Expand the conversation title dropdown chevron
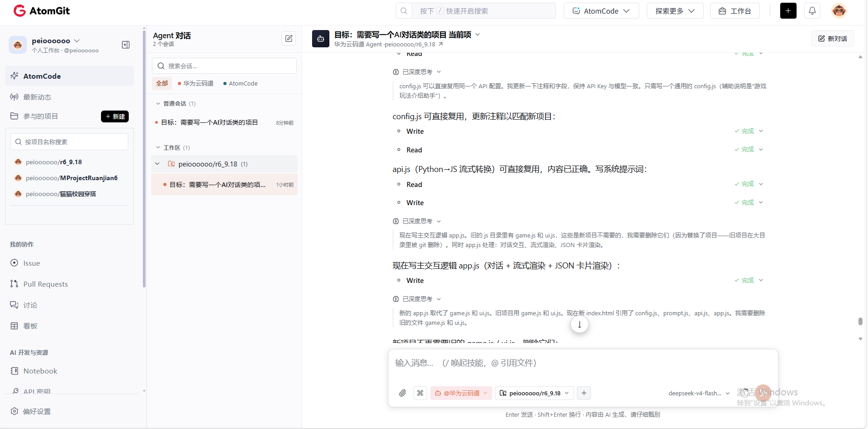 [x=478, y=35]
